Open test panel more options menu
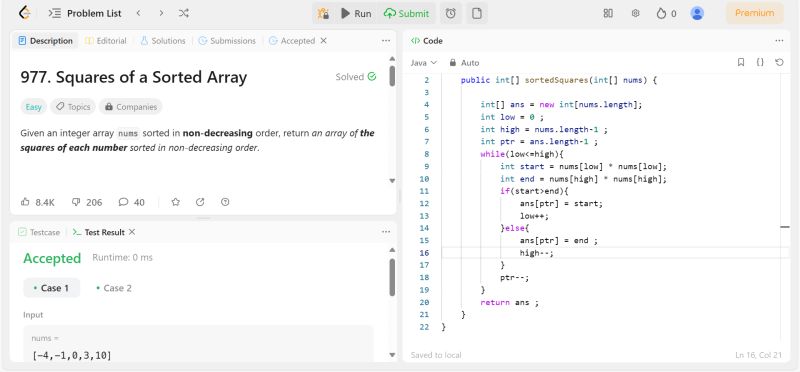The image size is (800, 372). (x=386, y=232)
